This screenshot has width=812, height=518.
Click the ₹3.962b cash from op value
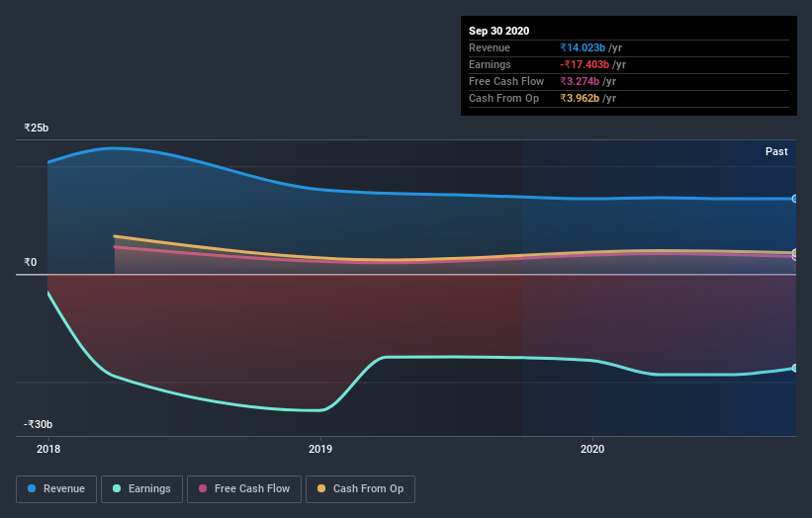[x=580, y=98]
